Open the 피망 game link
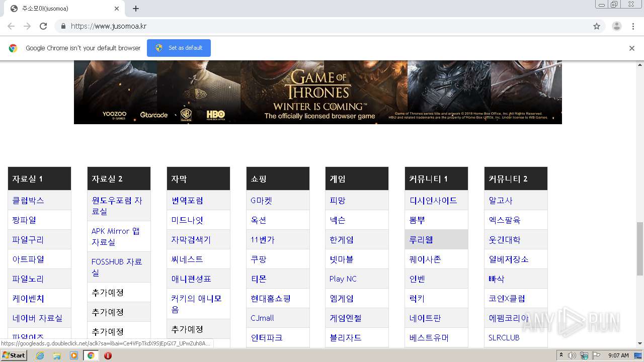Image resolution: width=644 pixels, height=362 pixels. point(338,200)
